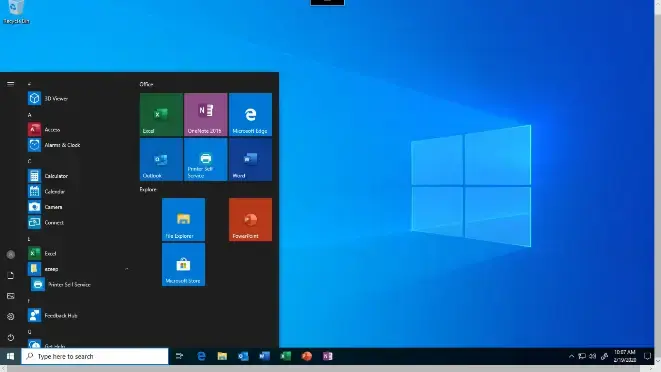Launch the PowerPoint tile
This screenshot has width=661, height=372.
tap(250, 220)
